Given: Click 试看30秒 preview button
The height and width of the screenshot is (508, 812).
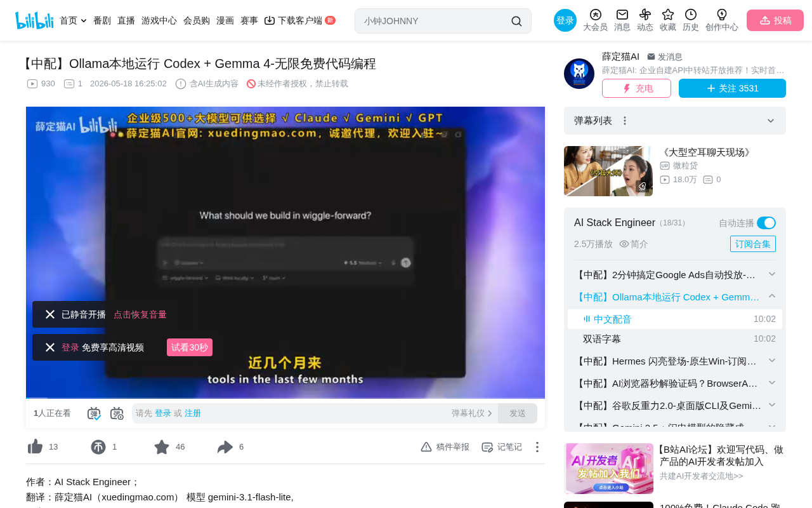Looking at the screenshot, I should (x=190, y=347).
